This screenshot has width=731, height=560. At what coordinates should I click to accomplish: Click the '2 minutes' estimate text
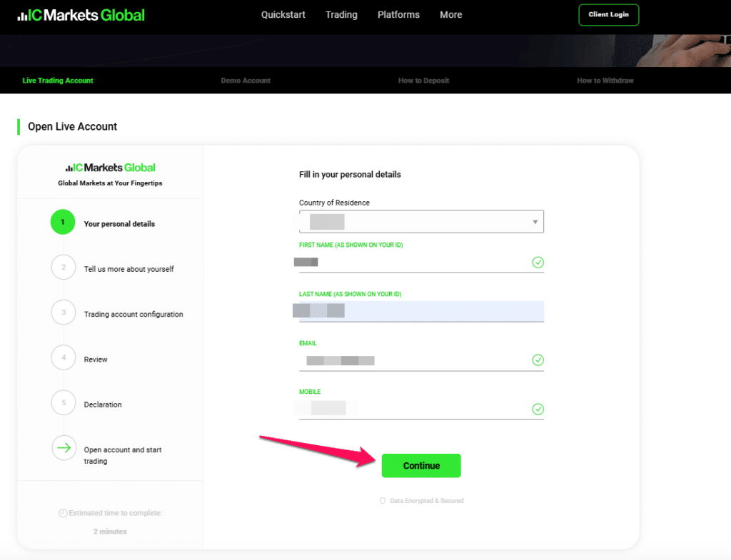[x=110, y=531]
